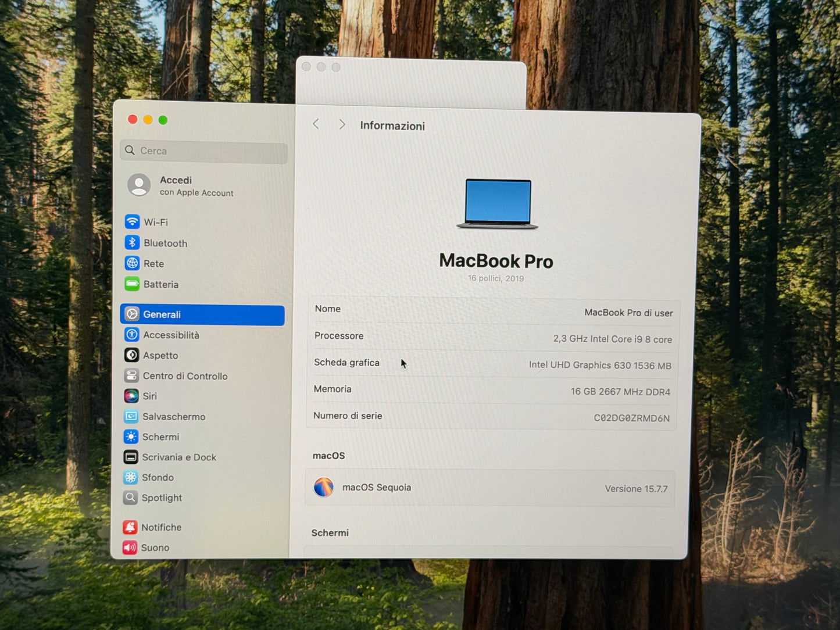Select the 'Batteria' sidebar label

pyautogui.click(x=161, y=284)
